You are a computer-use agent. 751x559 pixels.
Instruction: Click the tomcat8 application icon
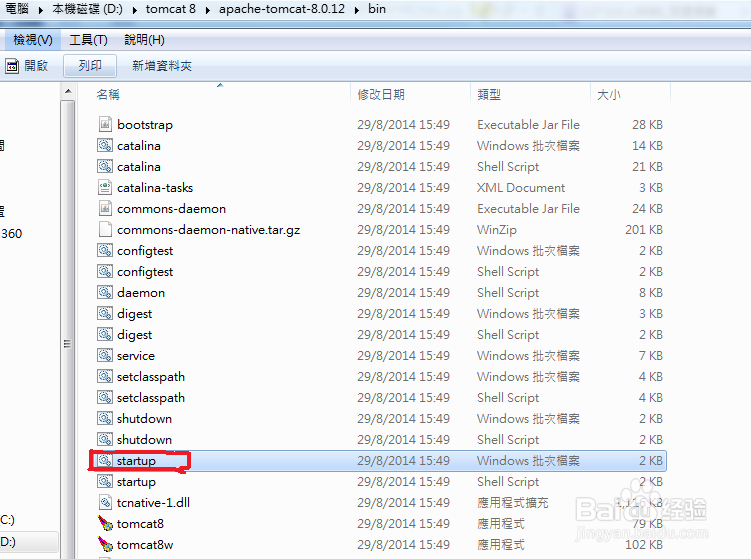[105, 524]
